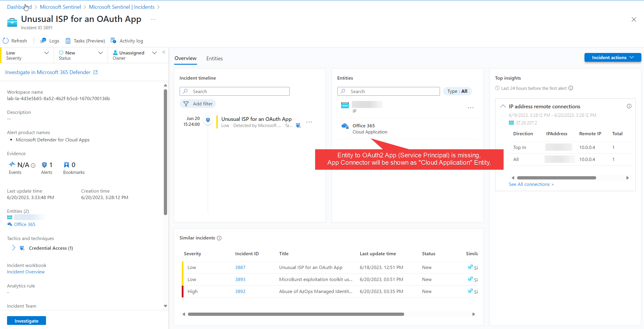
Task: Open similar incident 3887
Action: 240,267
